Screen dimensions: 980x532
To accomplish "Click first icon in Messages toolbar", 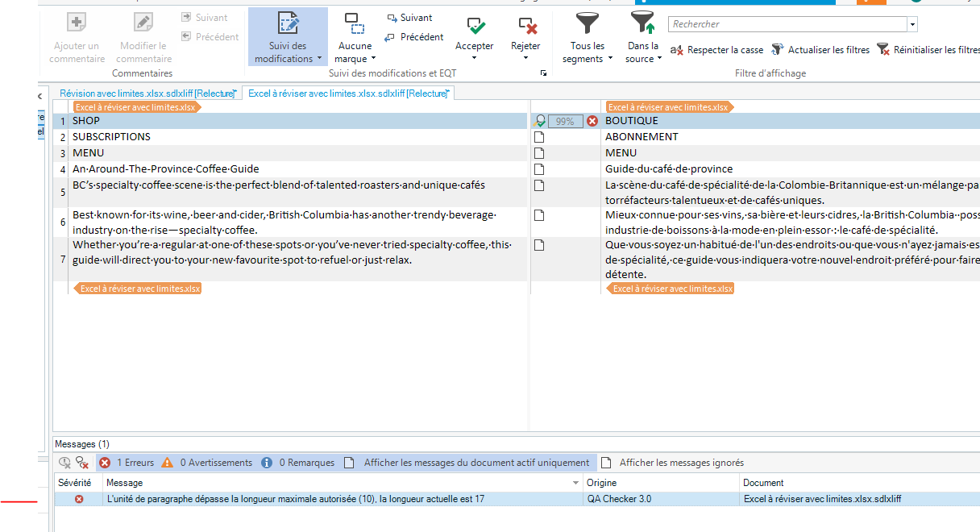I will (65, 463).
